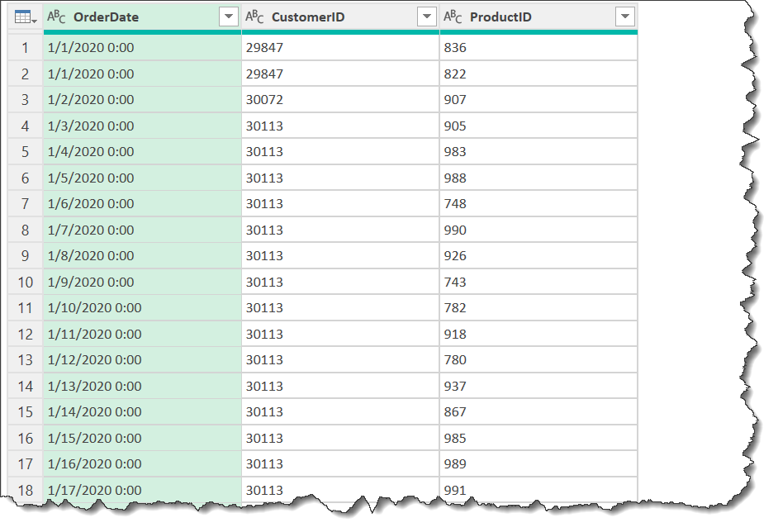Click ProductID cell 918
This screenshot has height=532, width=778.
(x=538, y=335)
